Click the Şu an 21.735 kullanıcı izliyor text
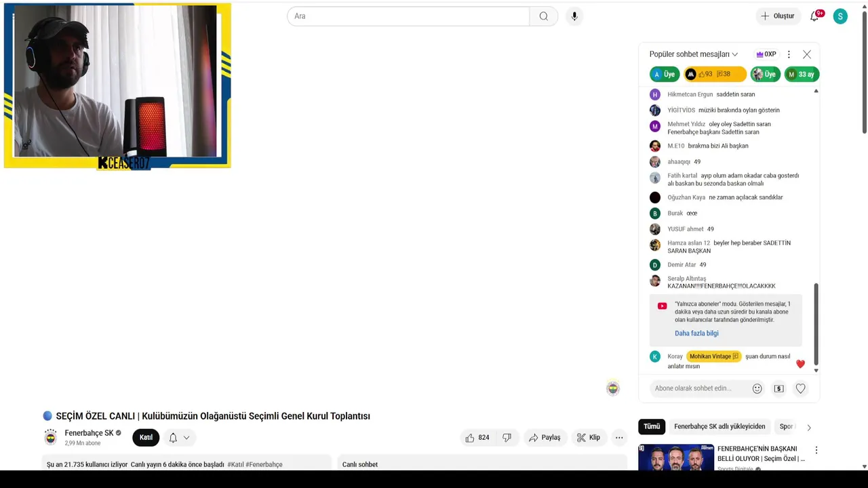The height and width of the screenshot is (488, 868). pos(87,464)
